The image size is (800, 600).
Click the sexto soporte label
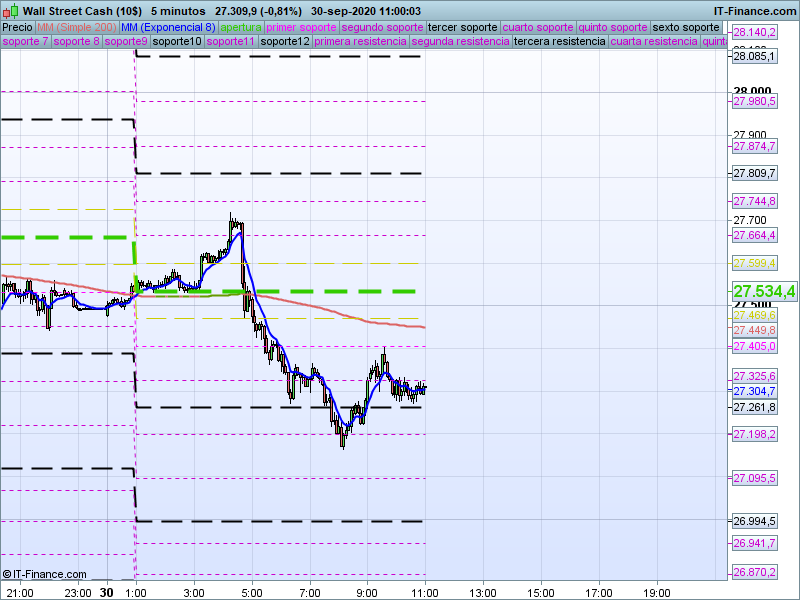(686, 28)
